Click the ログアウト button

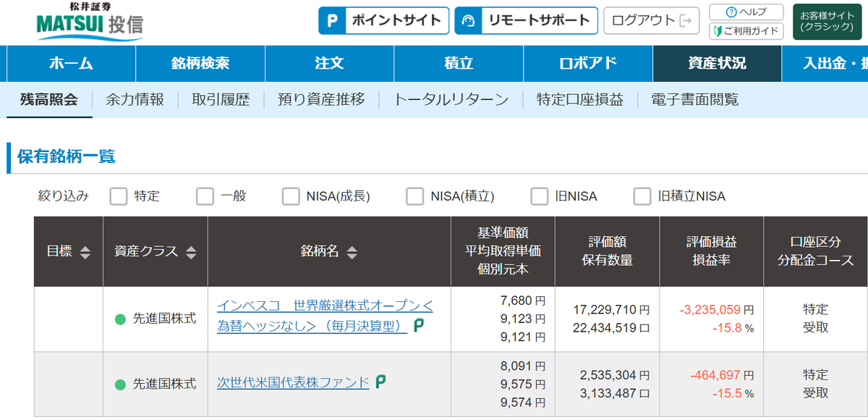[652, 20]
